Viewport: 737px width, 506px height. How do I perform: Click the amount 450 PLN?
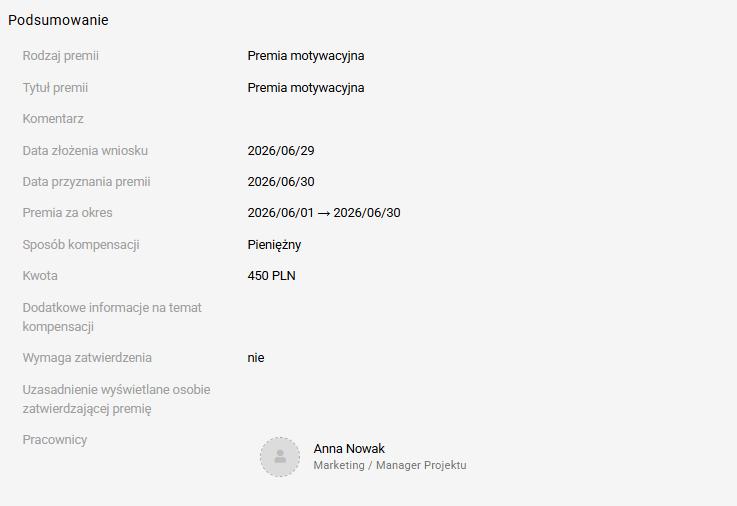pyautogui.click(x=271, y=276)
